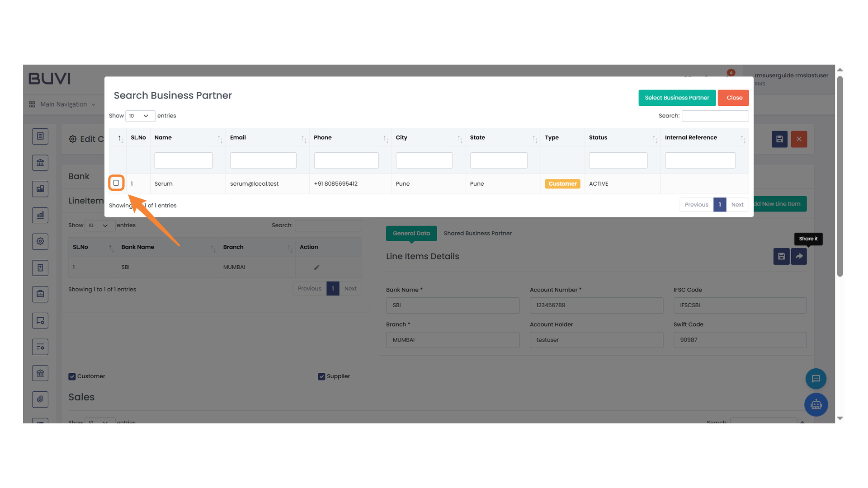Image resolution: width=868 pixels, height=488 pixels.
Task: Click the save floppy icon near the red X
Action: 779,139
